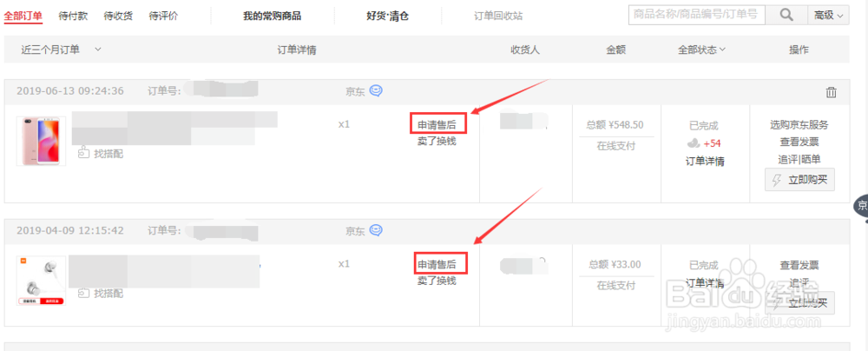Click the +54 points bean icon

694,143
